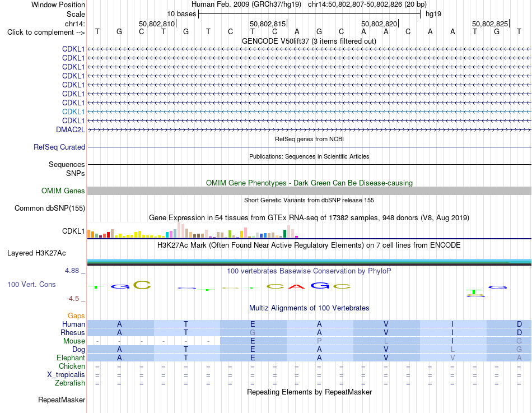532x413 pixels.
Task: Select the Mouse alignment row label
Action: pos(74,341)
